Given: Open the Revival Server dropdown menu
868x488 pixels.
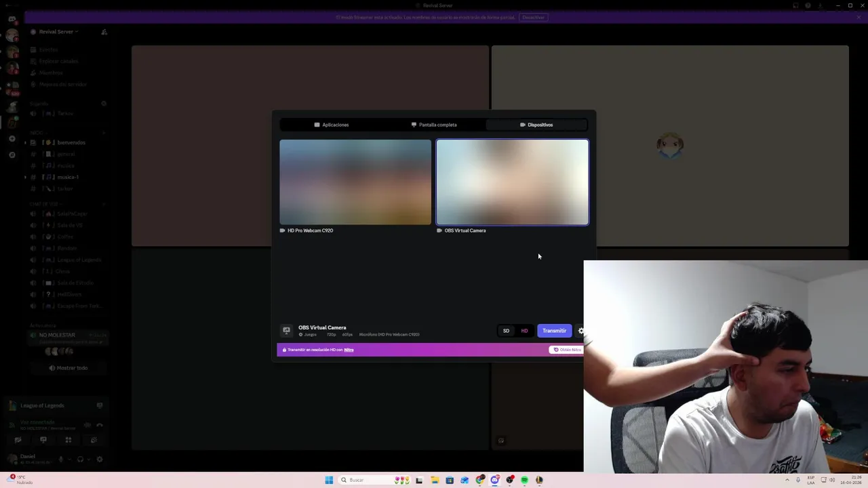Looking at the screenshot, I should (x=58, y=32).
